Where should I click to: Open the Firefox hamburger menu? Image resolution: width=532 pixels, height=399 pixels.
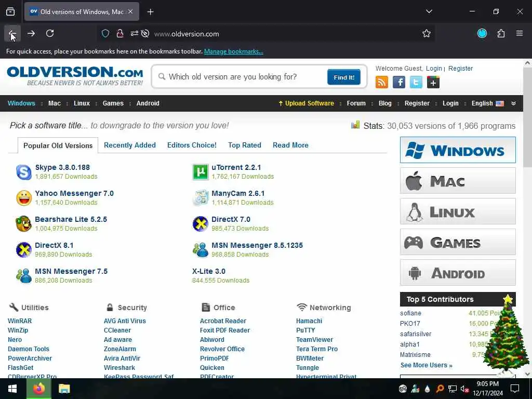pyautogui.click(x=520, y=33)
